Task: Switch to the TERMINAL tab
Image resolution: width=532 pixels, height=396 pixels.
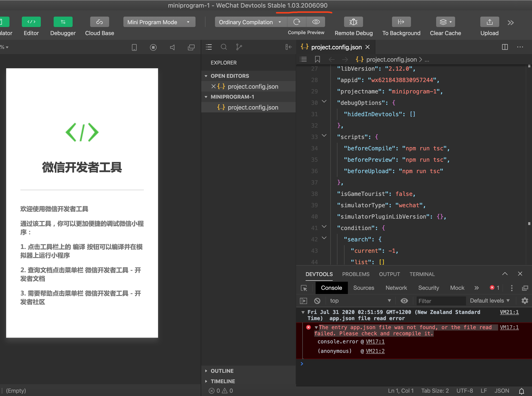Action: [422, 274]
